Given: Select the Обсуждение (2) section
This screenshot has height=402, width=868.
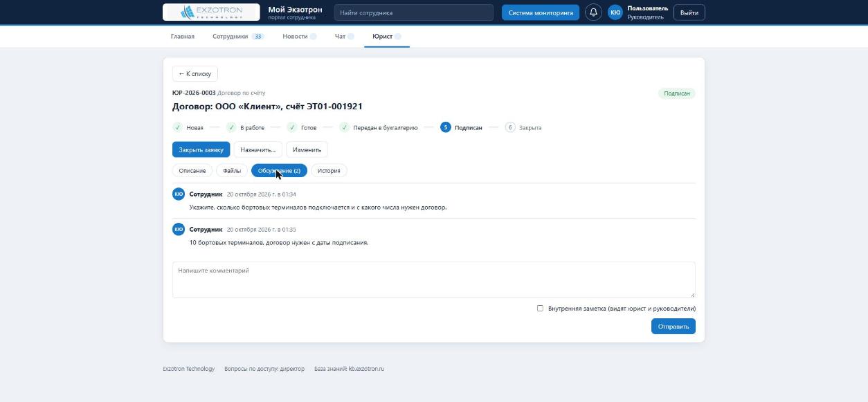Looking at the screenshot, I should coord(279,170).
